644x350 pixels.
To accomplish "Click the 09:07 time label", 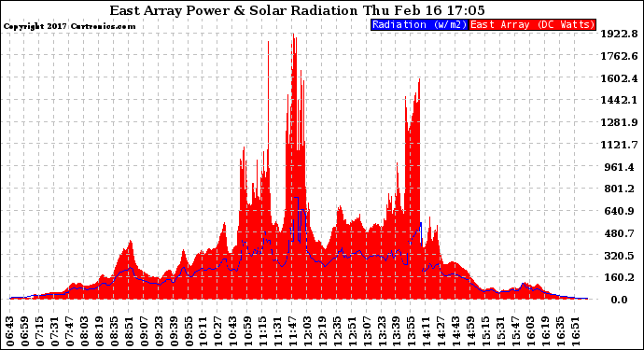I will pos(144,331).
